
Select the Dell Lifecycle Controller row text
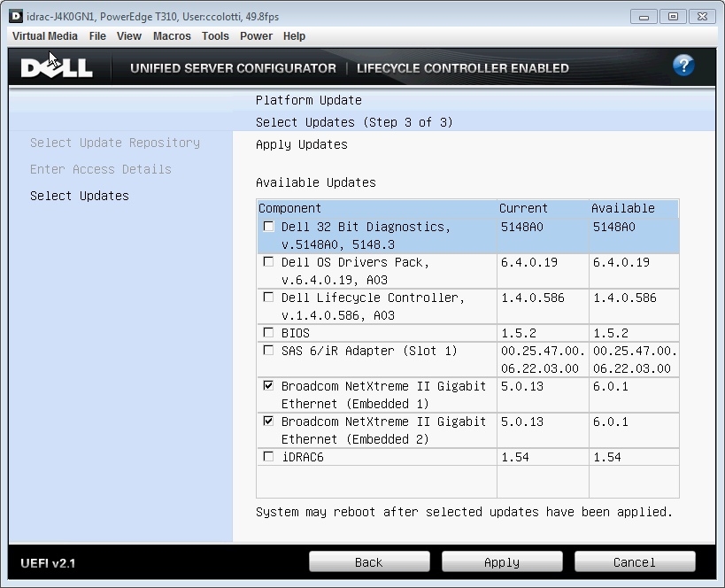coord(373,306)
